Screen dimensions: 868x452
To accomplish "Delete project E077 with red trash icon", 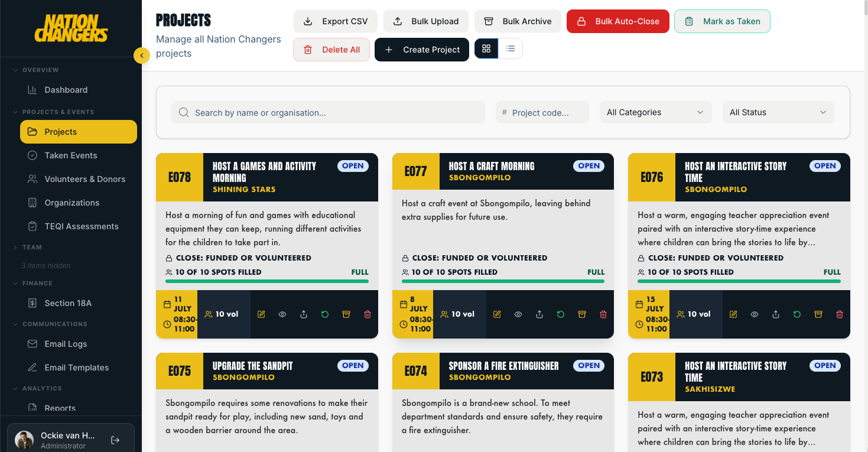I will coord(603,314).
